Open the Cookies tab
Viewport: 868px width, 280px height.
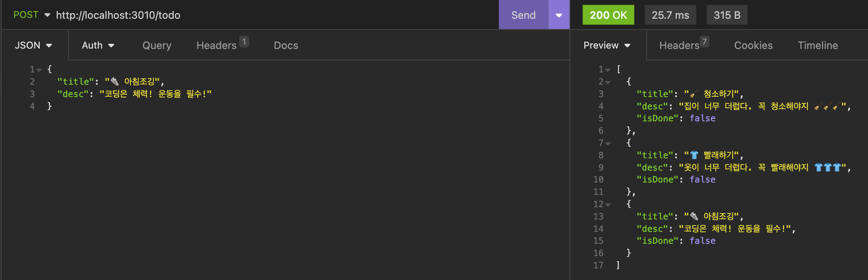point(753,45)
